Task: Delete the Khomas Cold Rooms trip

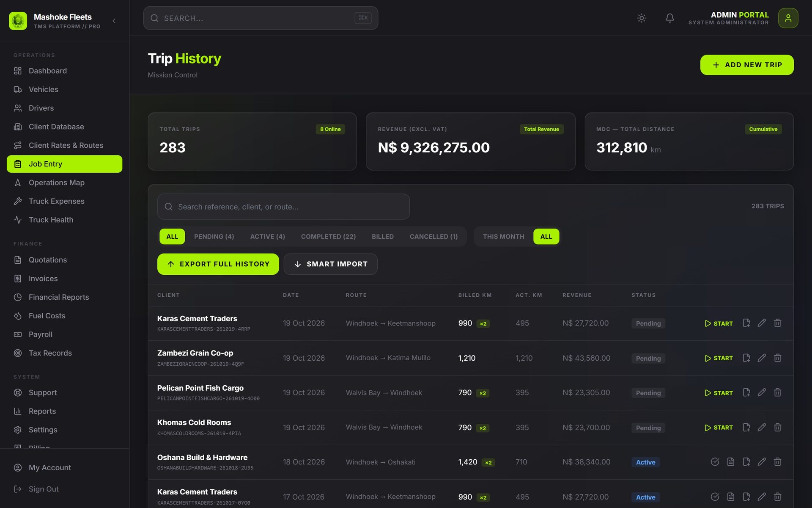Action: click(x=777, y=428)
